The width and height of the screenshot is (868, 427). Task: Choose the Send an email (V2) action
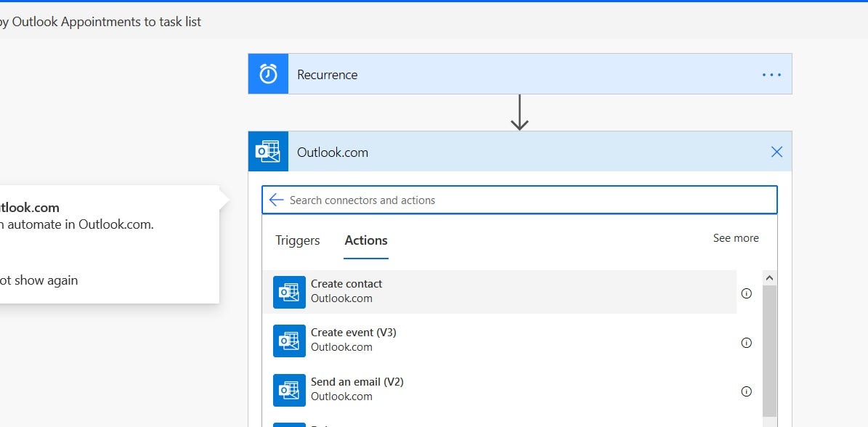499,389
